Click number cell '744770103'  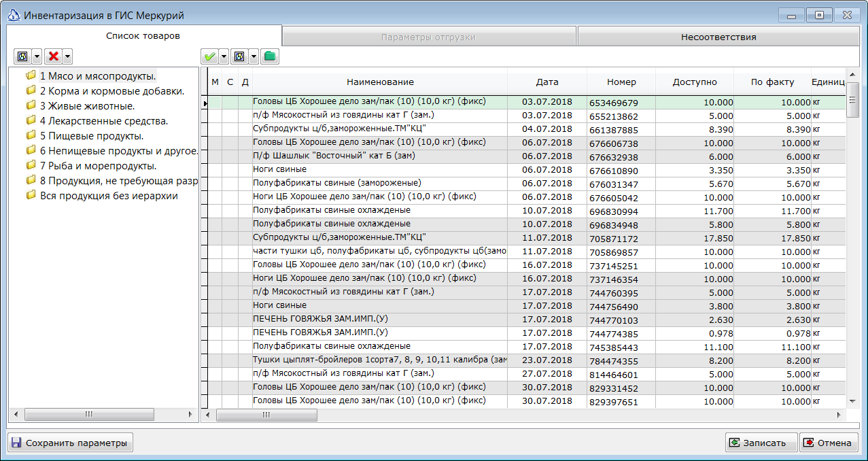(621, 320)
